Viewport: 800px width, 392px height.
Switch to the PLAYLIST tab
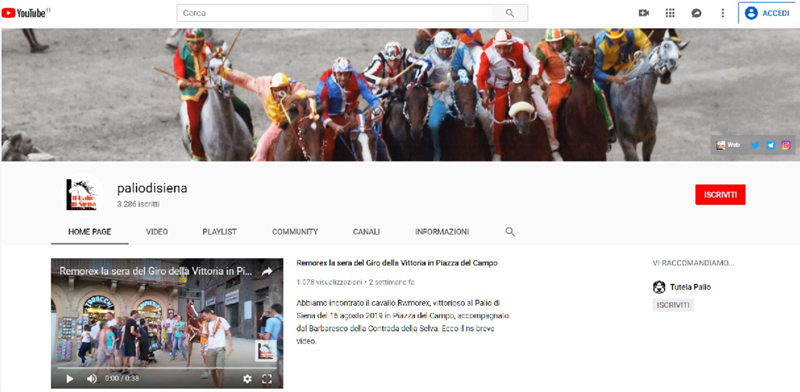tap(219, 232)
